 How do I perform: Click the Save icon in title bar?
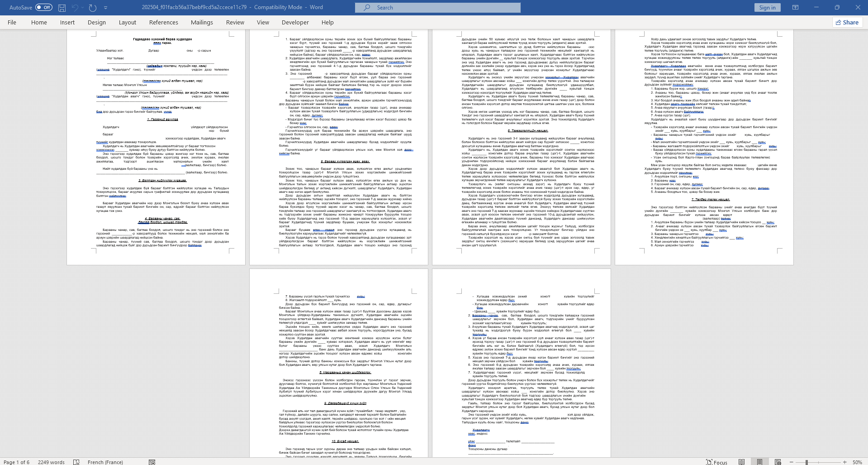pos(62,8)
